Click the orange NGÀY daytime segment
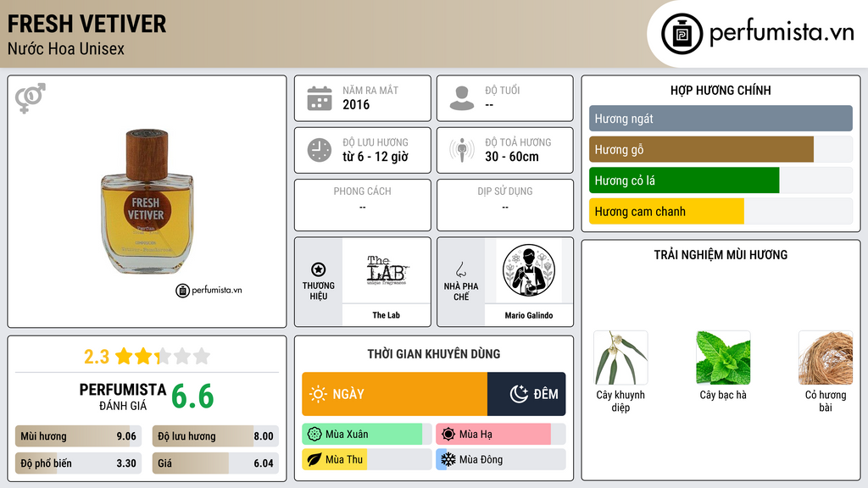 tap(395, 394)
